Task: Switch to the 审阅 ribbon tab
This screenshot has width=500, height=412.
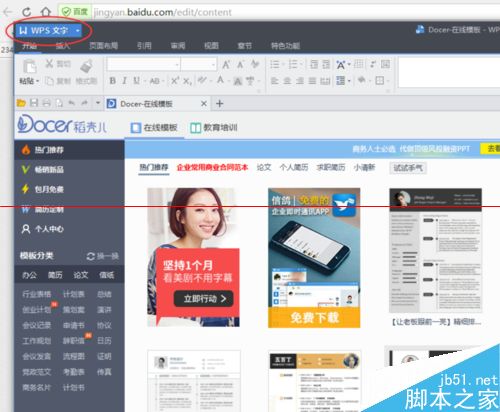Action: pyautogui.click(x=178, y=46)
